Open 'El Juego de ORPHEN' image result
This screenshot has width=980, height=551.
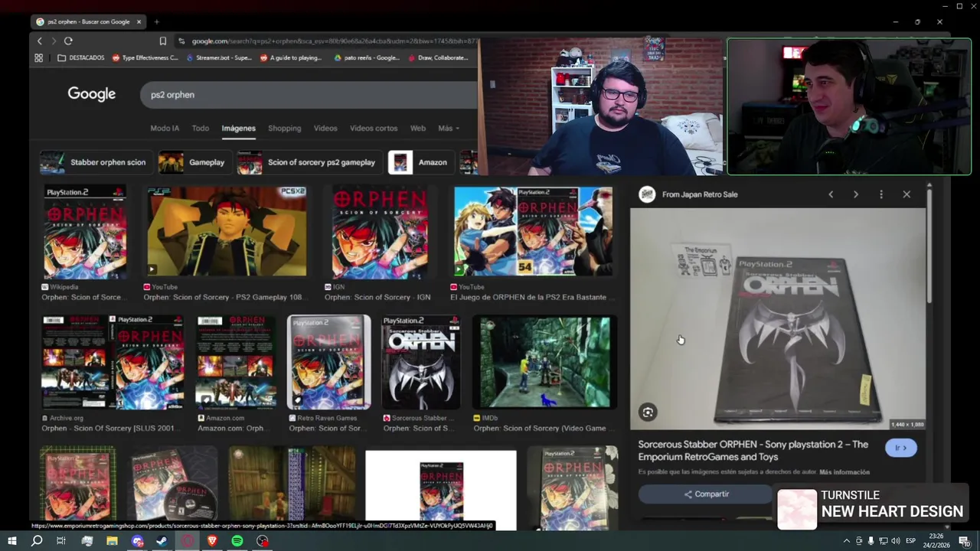(x=533, y=232)
